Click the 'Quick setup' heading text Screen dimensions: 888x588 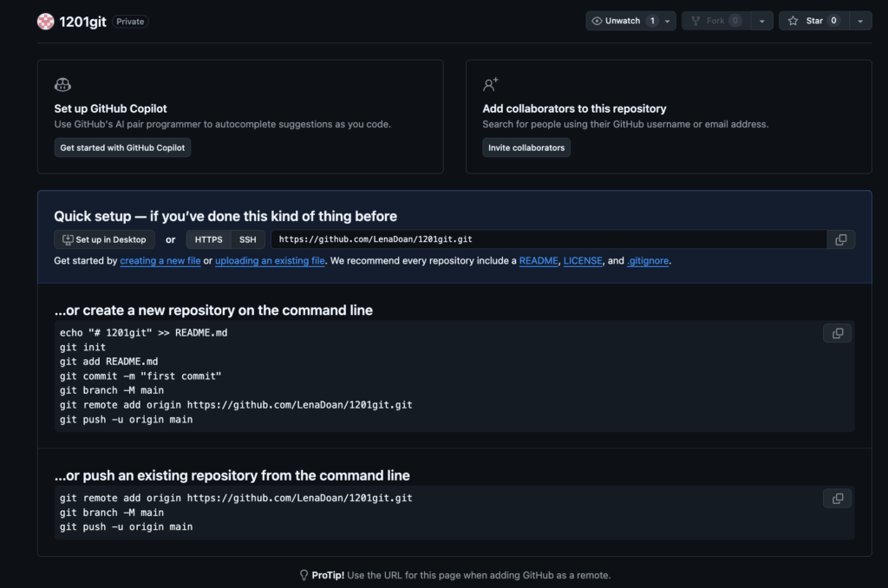point(225,217)
